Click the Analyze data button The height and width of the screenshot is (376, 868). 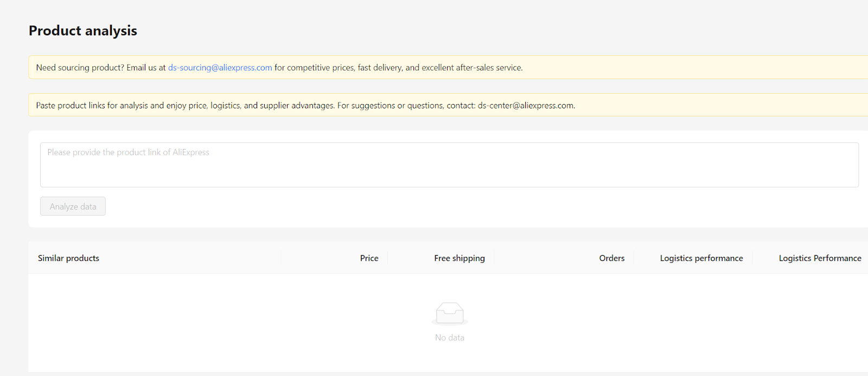coord(73,206)
